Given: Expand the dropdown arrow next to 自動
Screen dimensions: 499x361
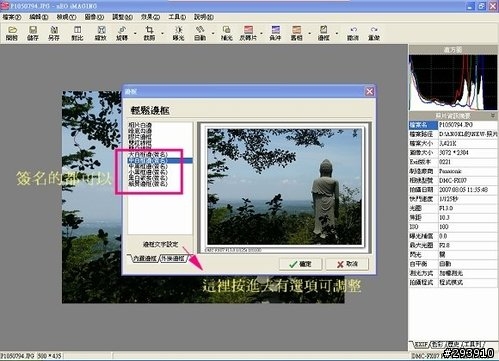Looking at the screenshot, I should coord(213,33).
